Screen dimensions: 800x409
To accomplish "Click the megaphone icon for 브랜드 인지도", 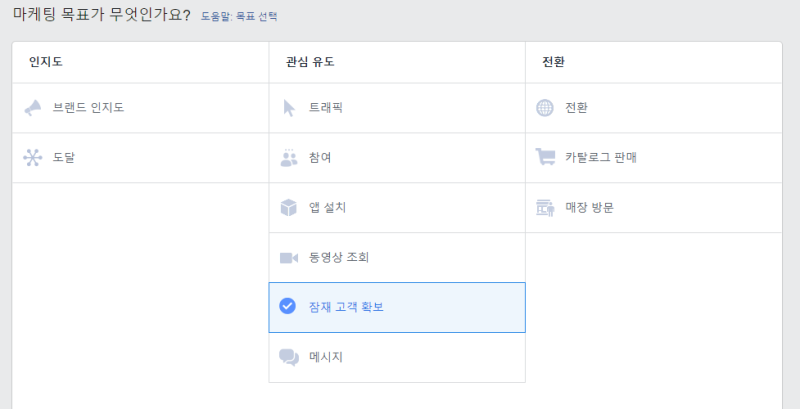I will point(33,107).
